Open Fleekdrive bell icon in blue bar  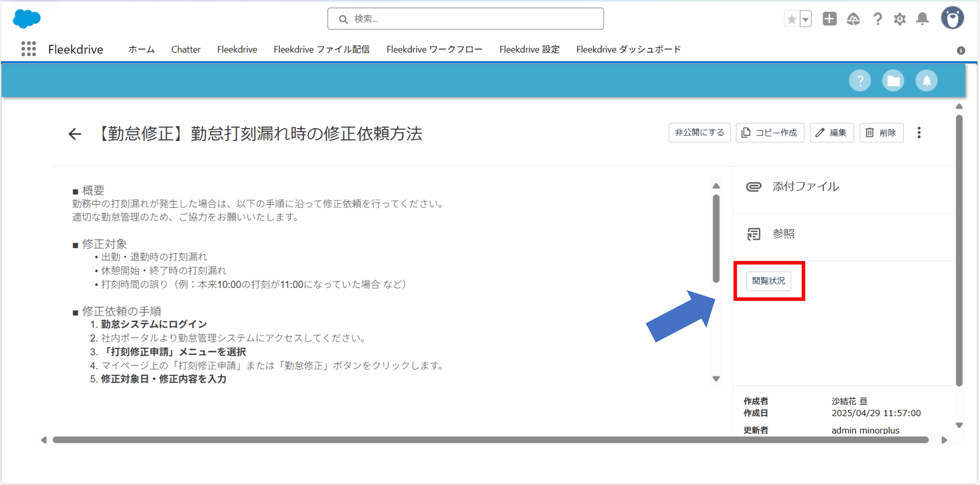[x=926, y=81]
